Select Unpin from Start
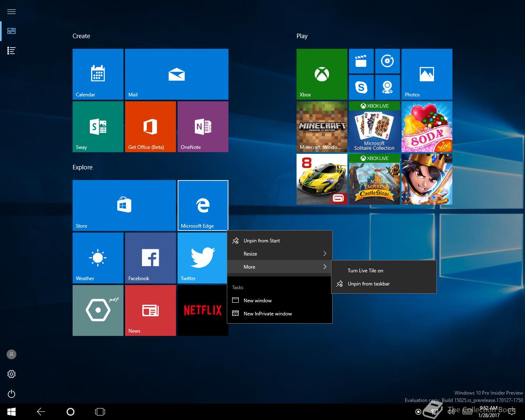 [280, 241]
